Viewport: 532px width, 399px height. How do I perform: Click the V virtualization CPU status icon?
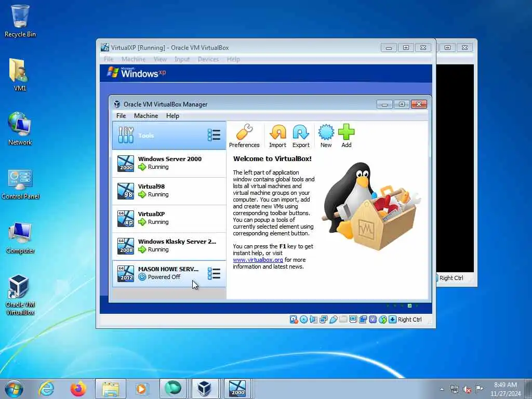(x=373, y=320)
